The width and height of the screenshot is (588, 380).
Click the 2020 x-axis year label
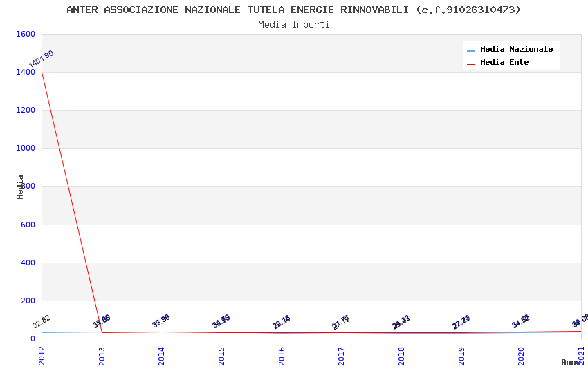tap(521, 356)
